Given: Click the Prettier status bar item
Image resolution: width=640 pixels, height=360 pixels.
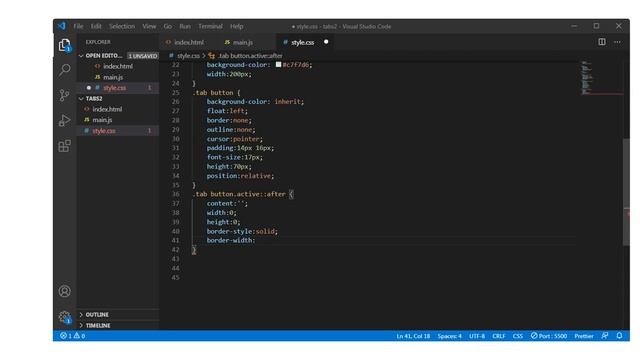Looking at the screenshot, I should (x=584, y=336).
